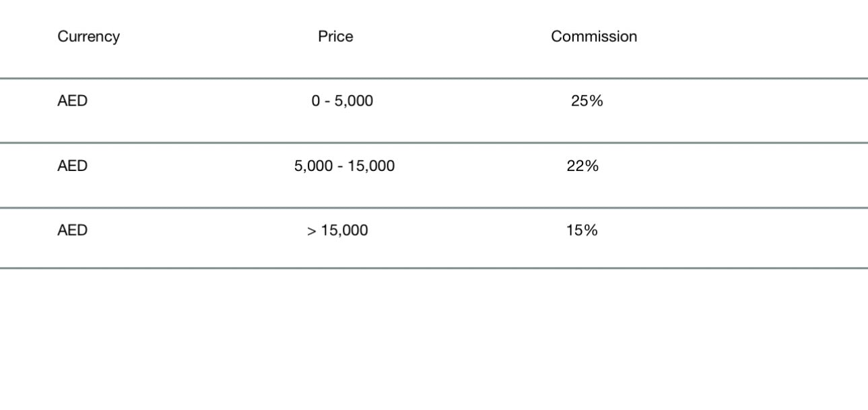Click the 15,000 upper bound in the middle row

pos(372,166)
